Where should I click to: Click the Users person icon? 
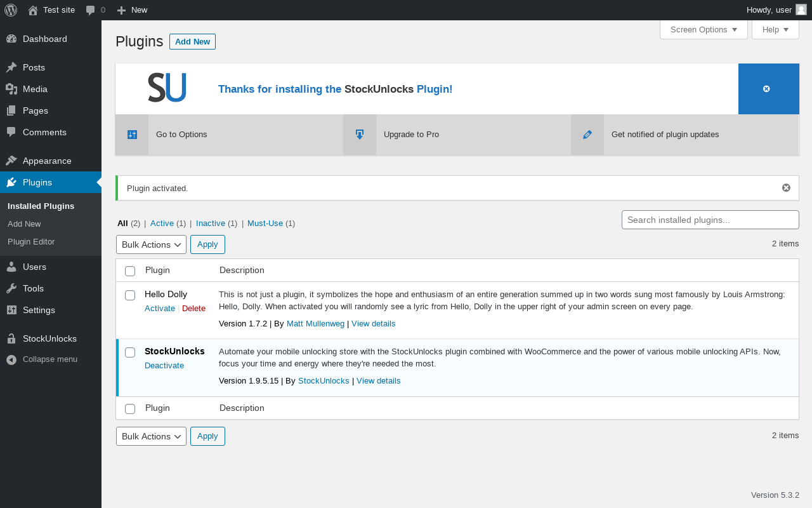click(x=11, y=267)
